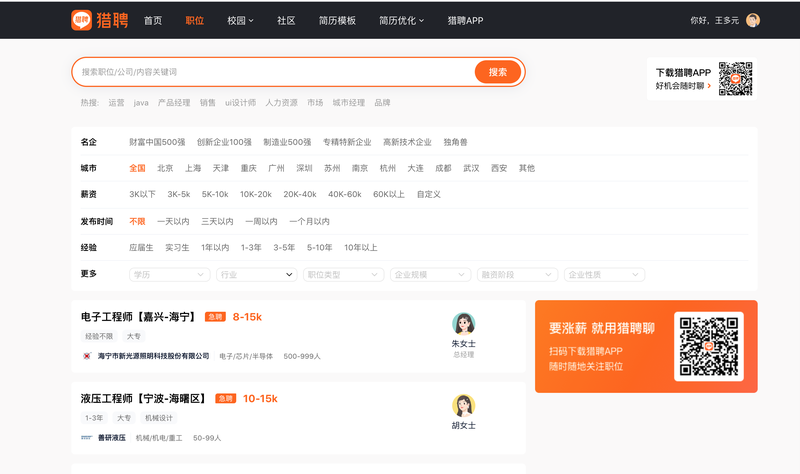Click the QR code in the orange promo banner
This screenshot has width=800, height=474.
pyautogui.click(x=709, y=346)
